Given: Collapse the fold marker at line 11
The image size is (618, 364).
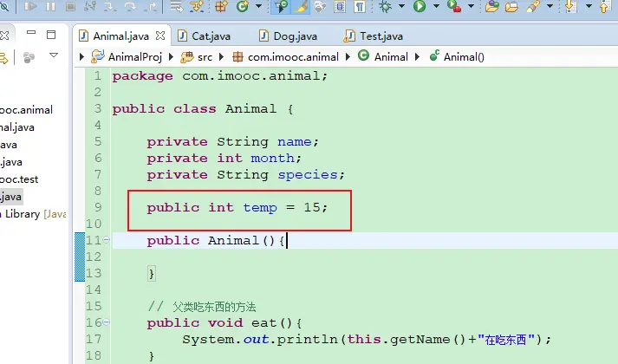Looking at the screenshot, I should [106, 239].
